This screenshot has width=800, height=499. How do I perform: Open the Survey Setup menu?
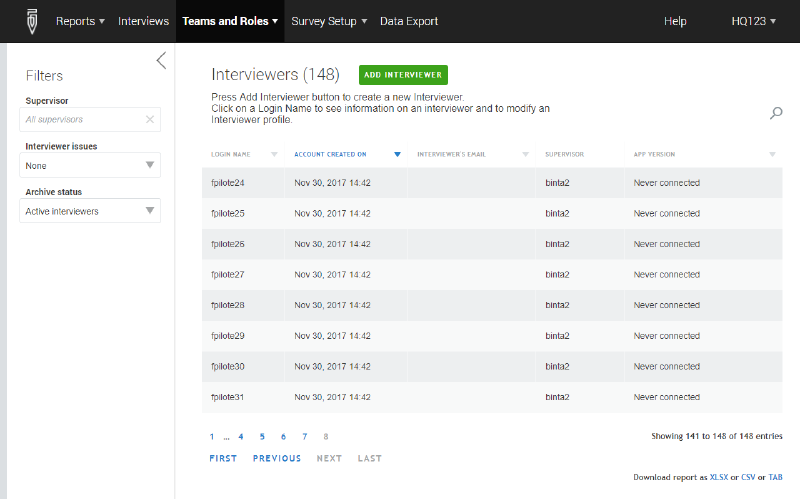(x=329, y=21)
